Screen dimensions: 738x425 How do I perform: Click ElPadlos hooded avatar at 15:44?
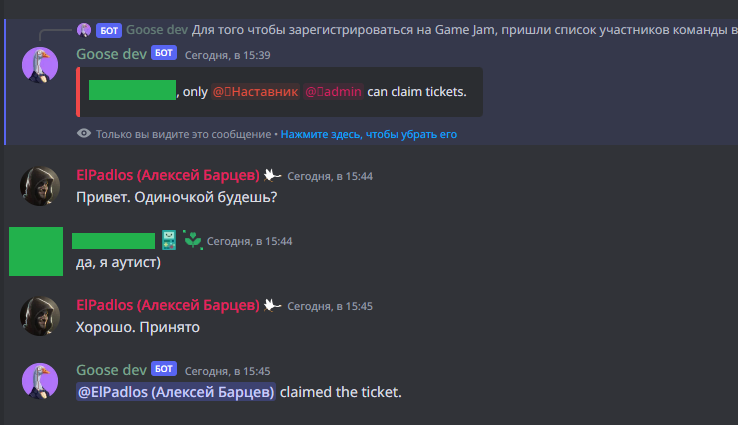click(40, 186)
